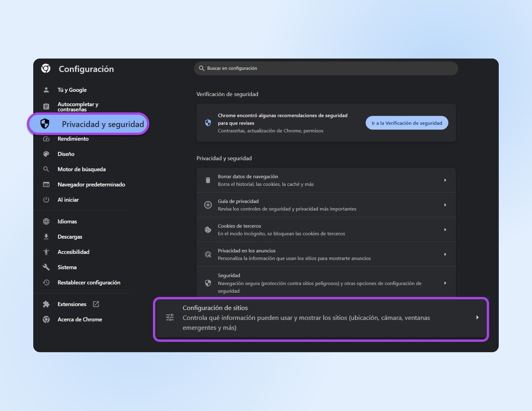Image resolution: width=532 pixels, height=411 pixels.
Task: Click the person icon for Tú y Google
Action: click(x=46, y=90)
